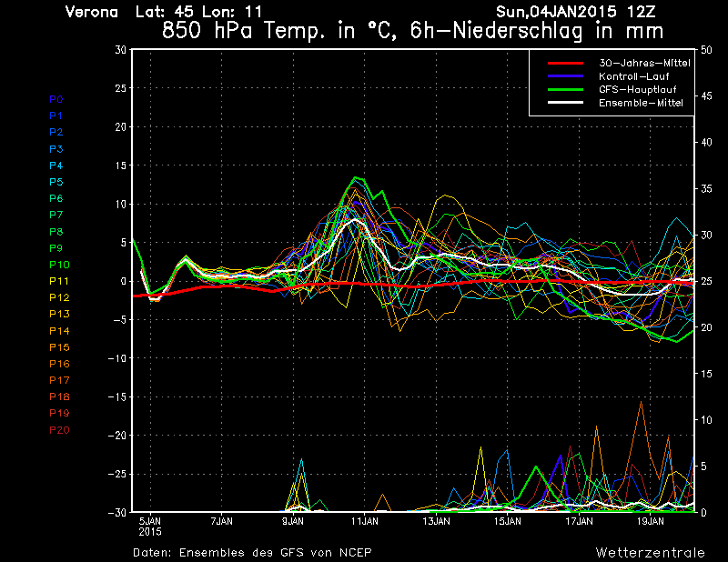Click the blue Kontroll-Lauf legend line
The height and width of the screenshot is (562, 728).
click(565, 76)
